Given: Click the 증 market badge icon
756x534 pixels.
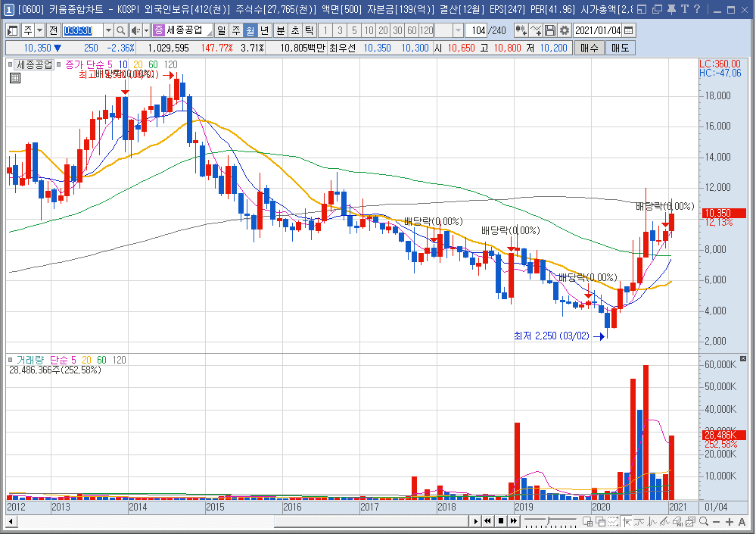Looking at the screenshot, I should coord(159,31).
